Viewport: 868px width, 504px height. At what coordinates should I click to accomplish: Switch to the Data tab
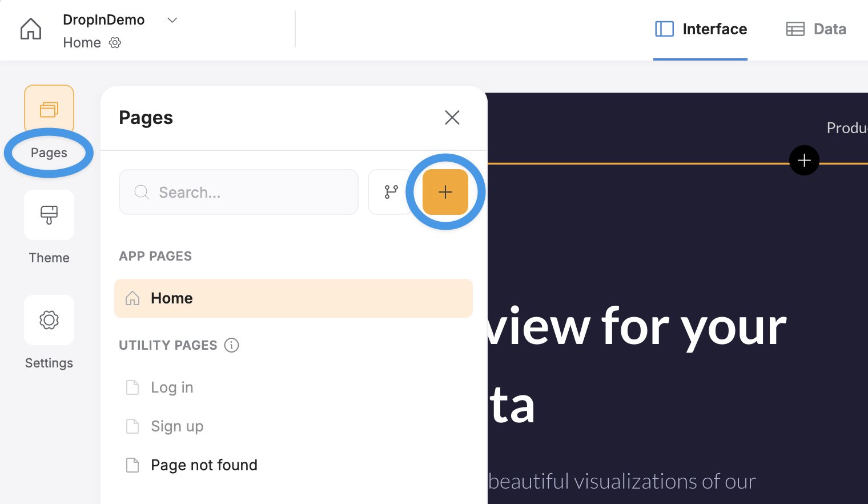coord(816,29)
